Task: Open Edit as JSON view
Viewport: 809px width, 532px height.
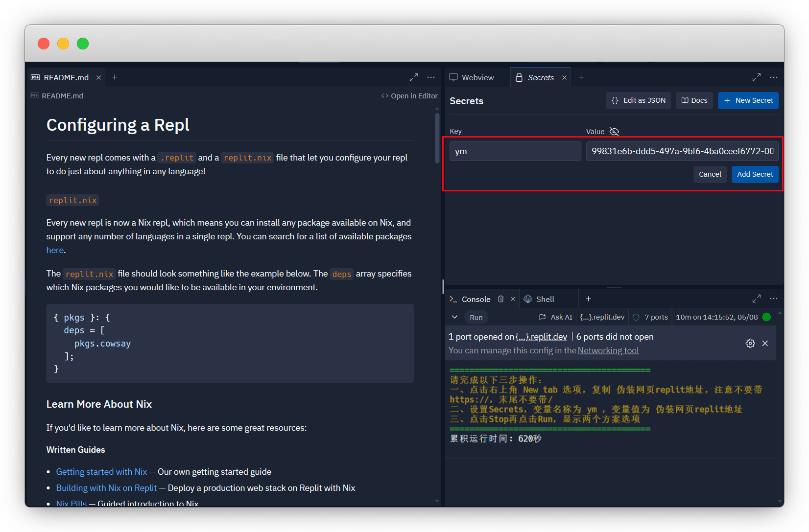Action: [x=638, y=100]
